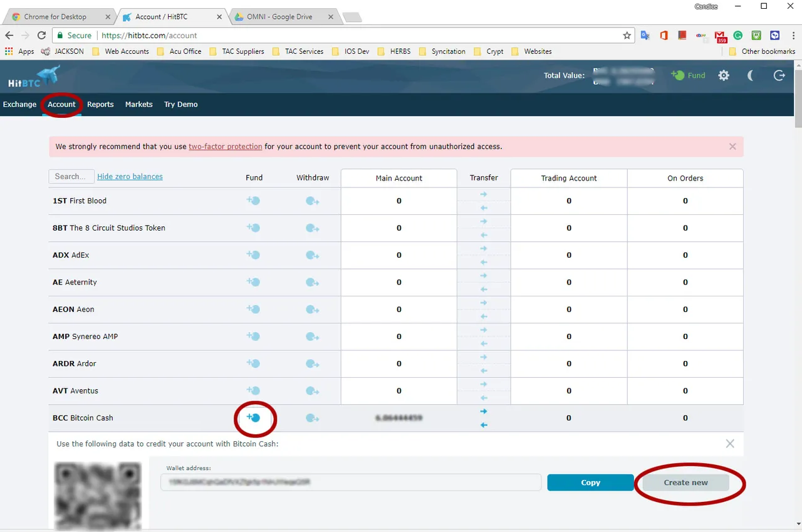Click the Hide zero balances link
Viewport: 802px width, 532px height.
[x=130, y=177]
